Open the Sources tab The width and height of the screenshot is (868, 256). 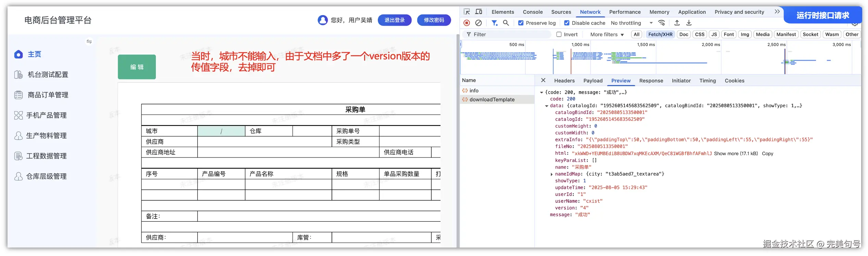coord(561,12)
